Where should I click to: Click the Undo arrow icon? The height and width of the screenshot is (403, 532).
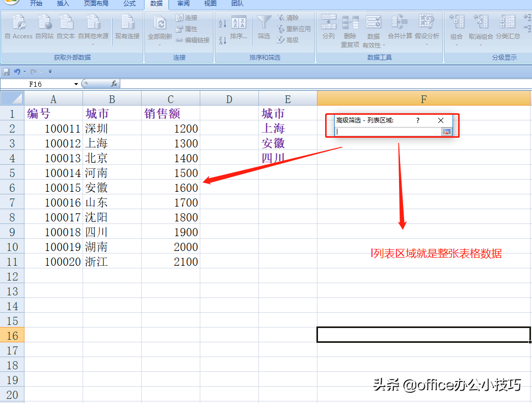point(17,71)
